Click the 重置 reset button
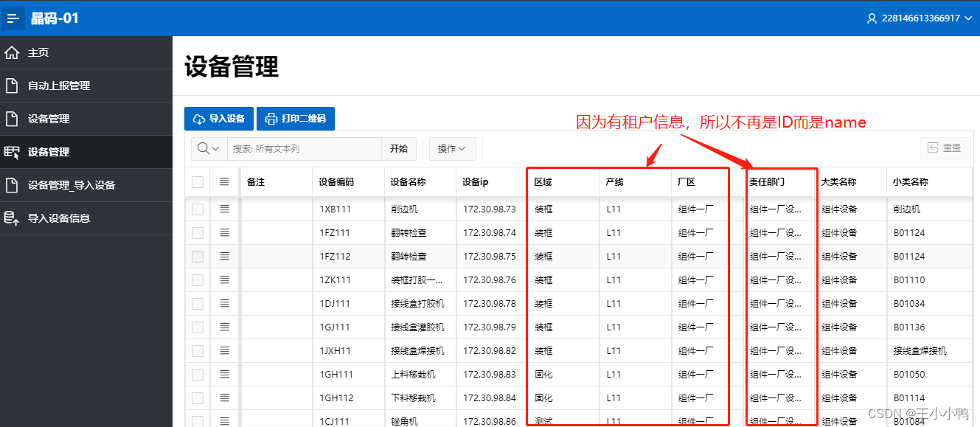The width and height of the screenshot is (980, 427). [x=944, y=148]
